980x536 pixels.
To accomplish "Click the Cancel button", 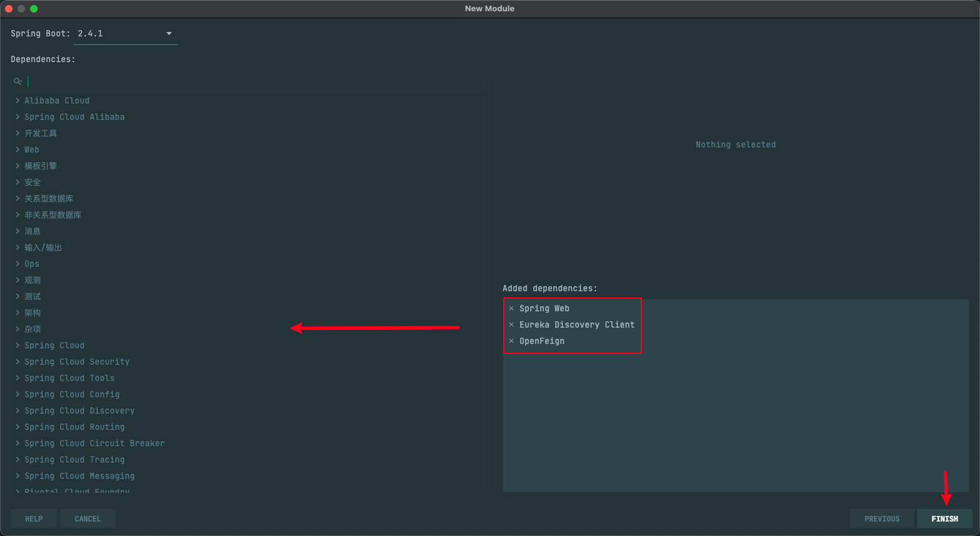I will [88, 518].
